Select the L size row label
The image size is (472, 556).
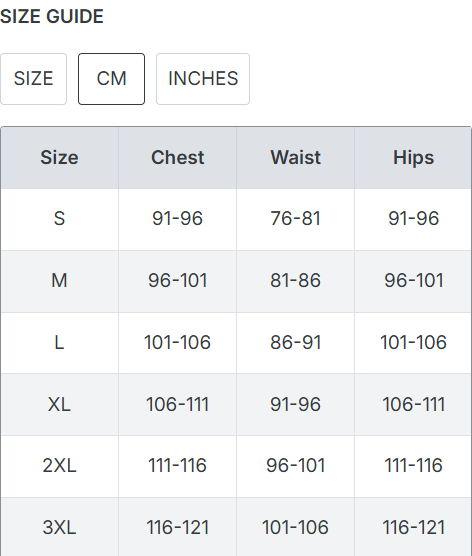(59, 343)
